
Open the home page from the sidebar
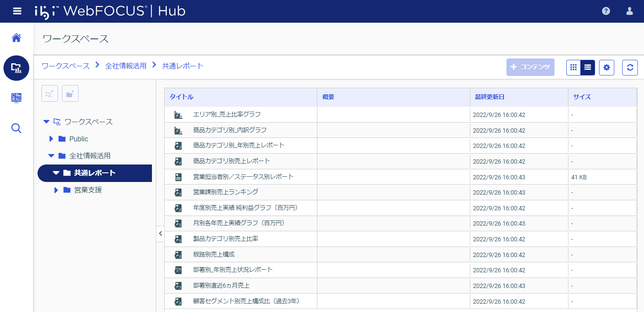click(x=16, y=38)
